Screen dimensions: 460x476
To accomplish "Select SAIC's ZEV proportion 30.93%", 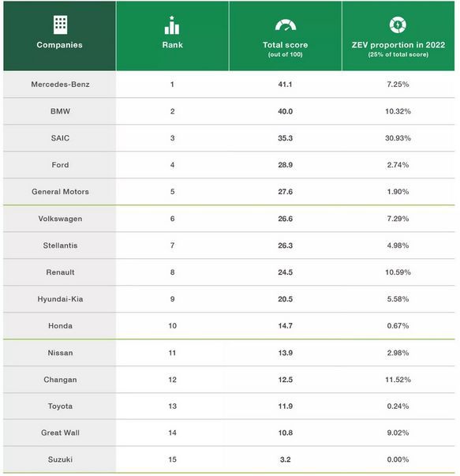I will 398,138.
